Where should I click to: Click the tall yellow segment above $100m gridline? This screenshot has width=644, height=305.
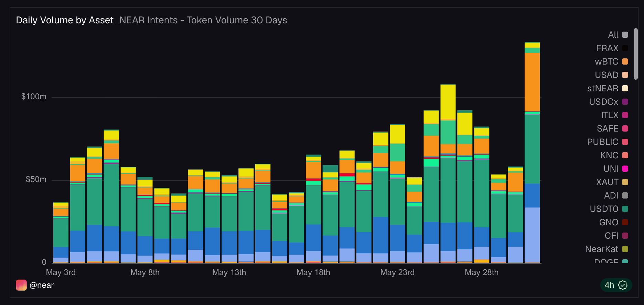[448, 102]
